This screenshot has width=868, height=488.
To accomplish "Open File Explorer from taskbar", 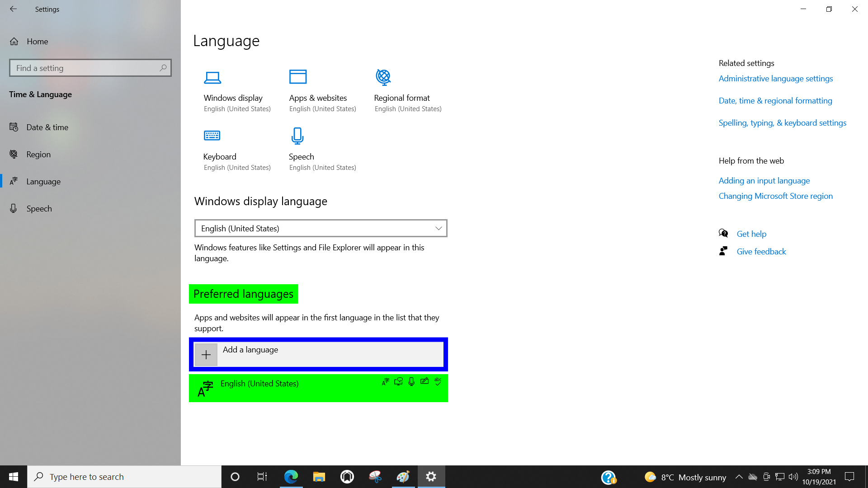I will coord(319,477).
